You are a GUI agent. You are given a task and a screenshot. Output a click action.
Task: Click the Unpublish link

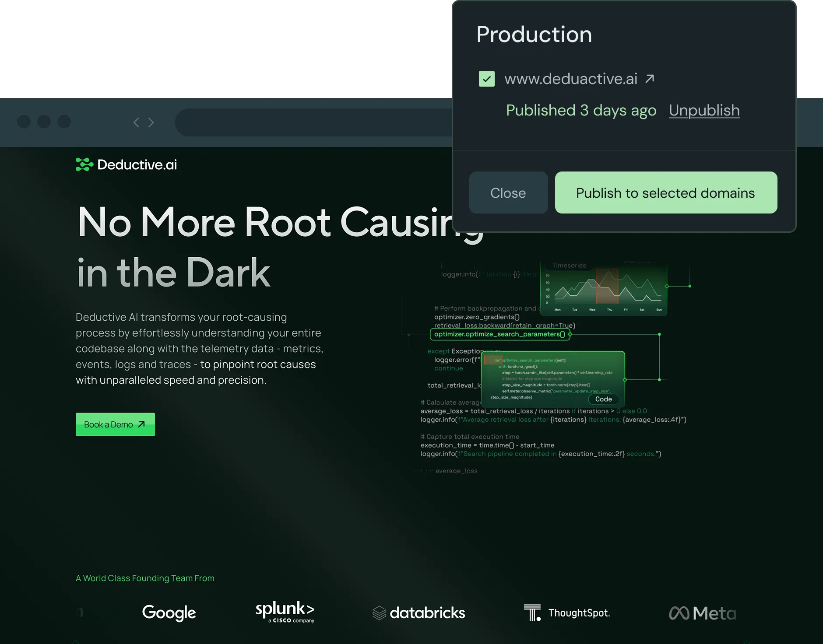[704, 110]
